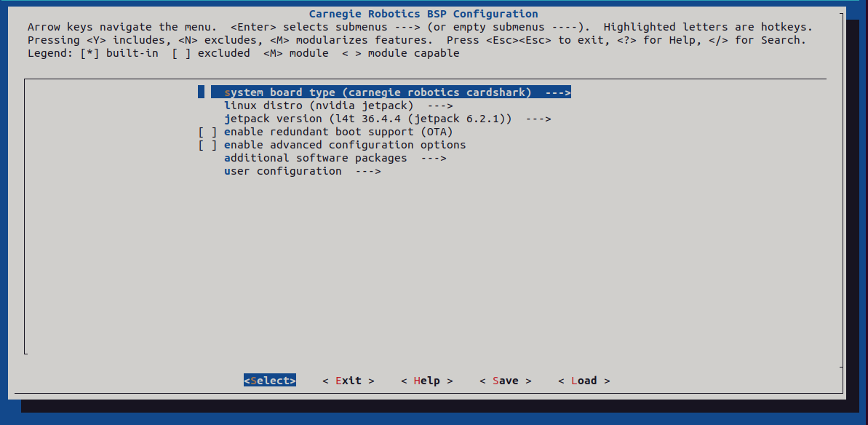Open the linux distro submenu
Image resolution: width=868 pixels, height=425 pixels.
[x=338, y=106]
